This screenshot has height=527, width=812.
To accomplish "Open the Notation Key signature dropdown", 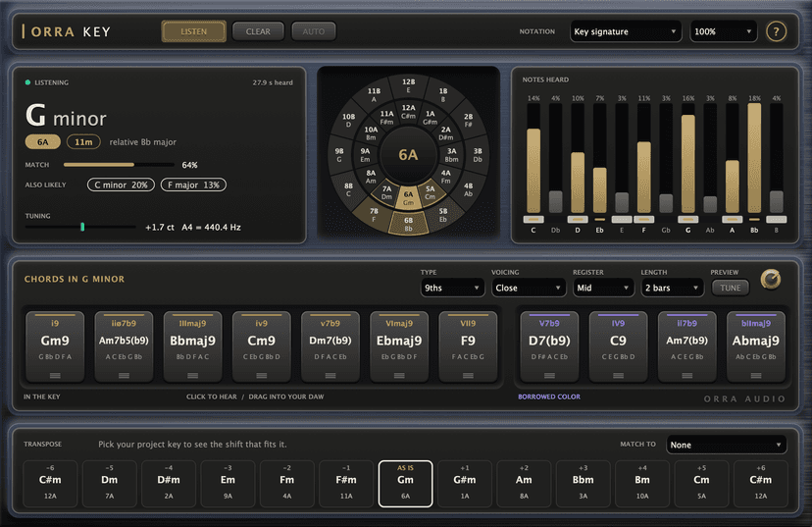I will (625, 31).
